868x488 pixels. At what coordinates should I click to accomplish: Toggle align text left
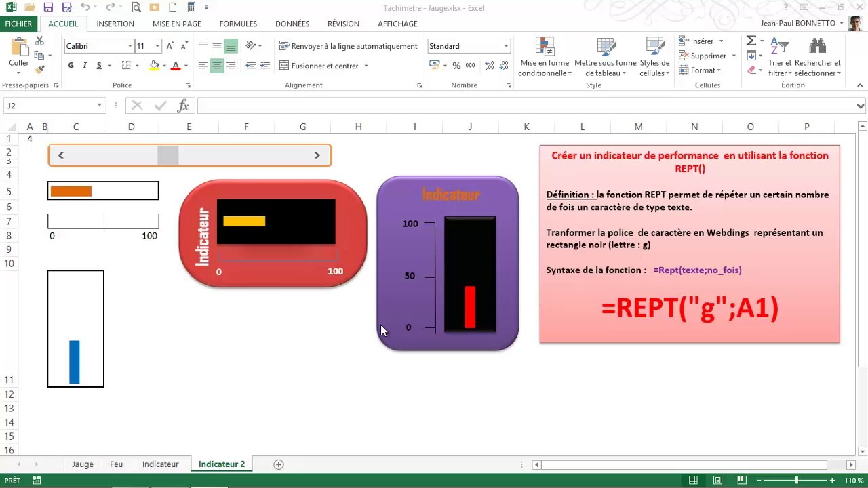(203, 66)
